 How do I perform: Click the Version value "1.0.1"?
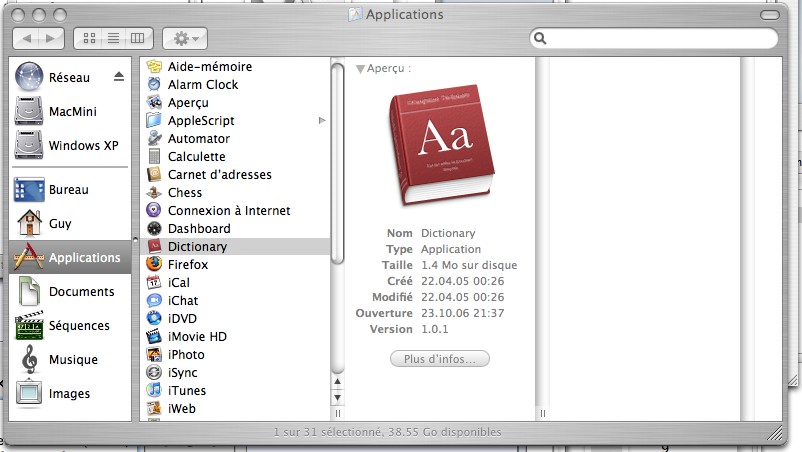coord(435,329)
